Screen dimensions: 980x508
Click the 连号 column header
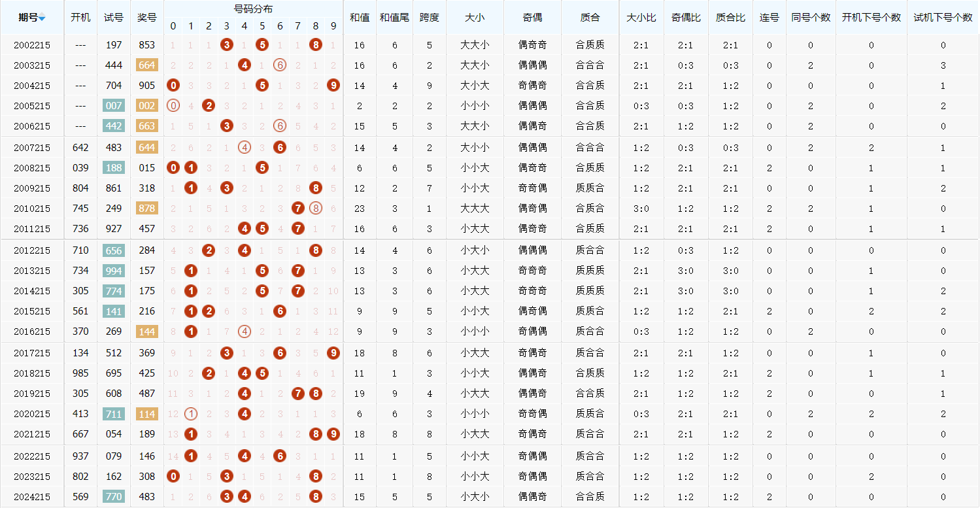[x=769, y=18]
